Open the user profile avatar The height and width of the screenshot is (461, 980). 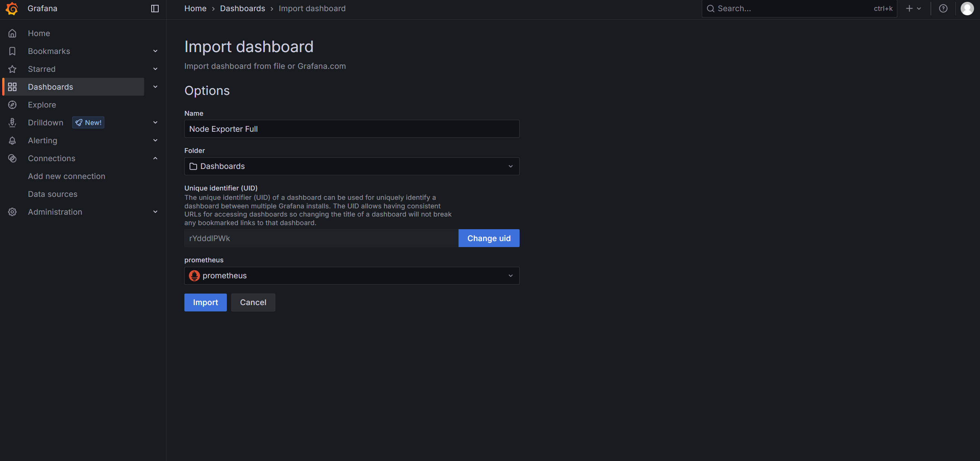coord(967,8)
